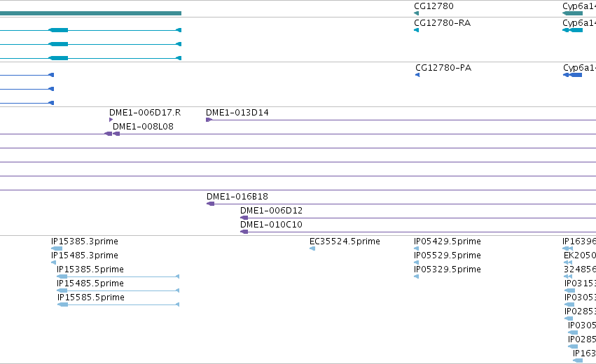
Task: Click the DME1-010C10 label
Action: coord(272,225)
